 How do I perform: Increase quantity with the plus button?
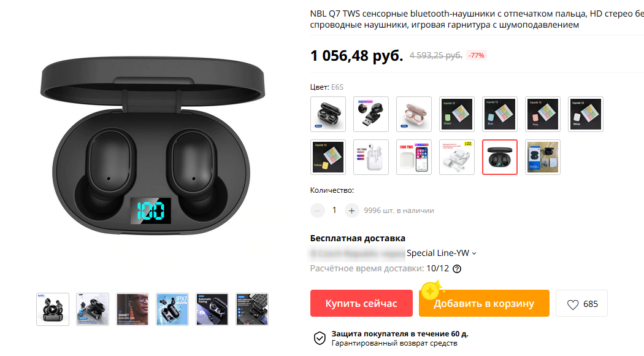[351, 211]
